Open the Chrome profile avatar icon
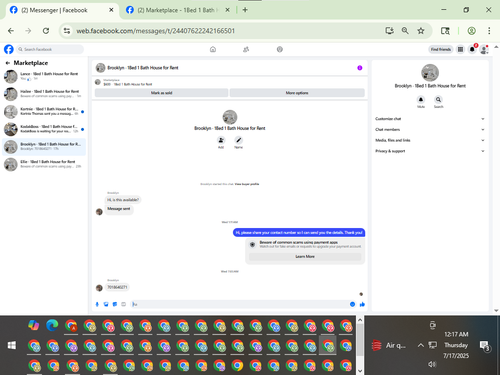The width and height of the screenshot is (500, 375). point(471,31)
